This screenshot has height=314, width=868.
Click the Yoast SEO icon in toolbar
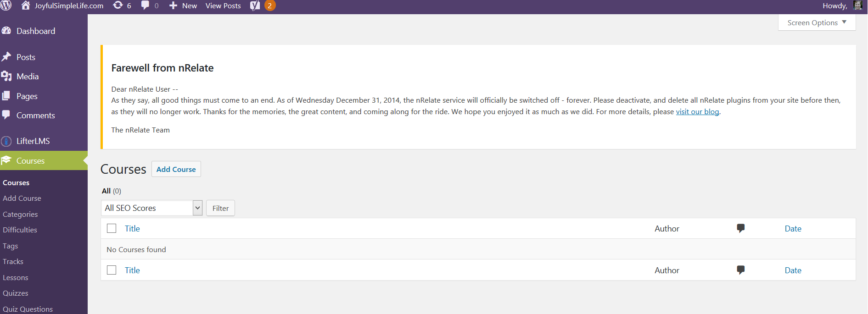pos(255,6)
